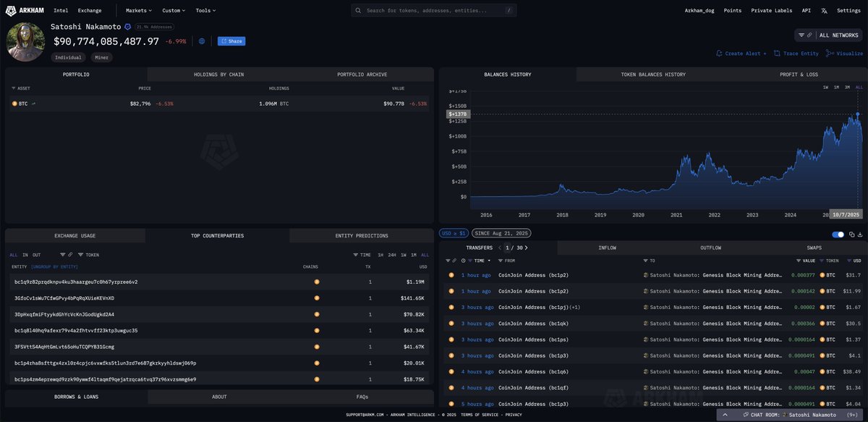Viewport: 868px width, 422px height.
Task: Select IN direction filter
Action: coord(25,255)
